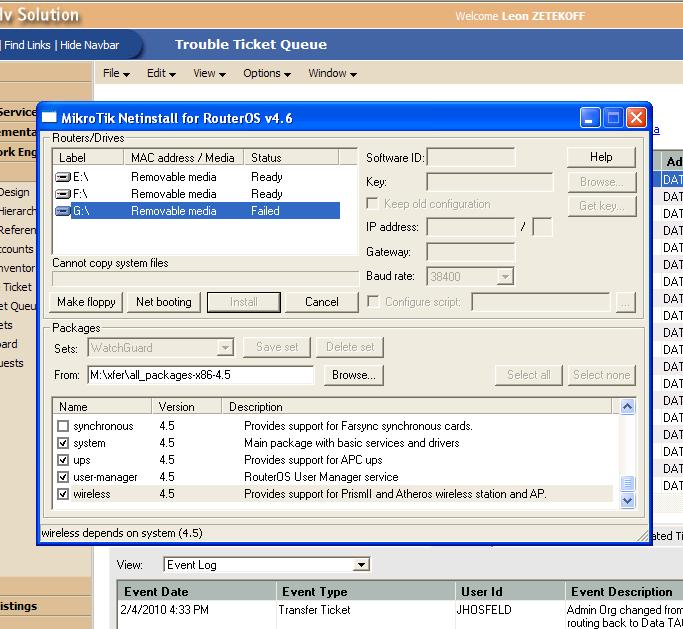Toggle Keep old configuration checkbox
This screenshot has width=683, height=629.
[372, 204]
